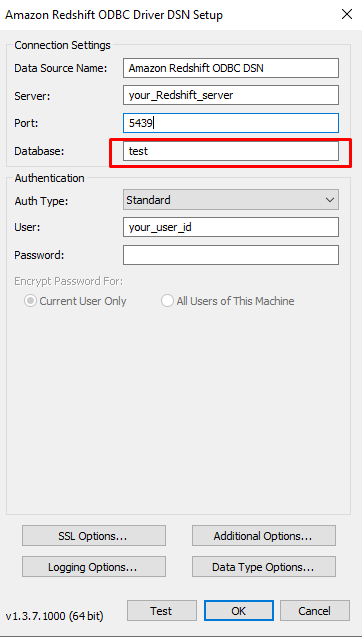362x637 pixels.
Task: Click the Data Source Name field
Action: [x=231, y=68]
